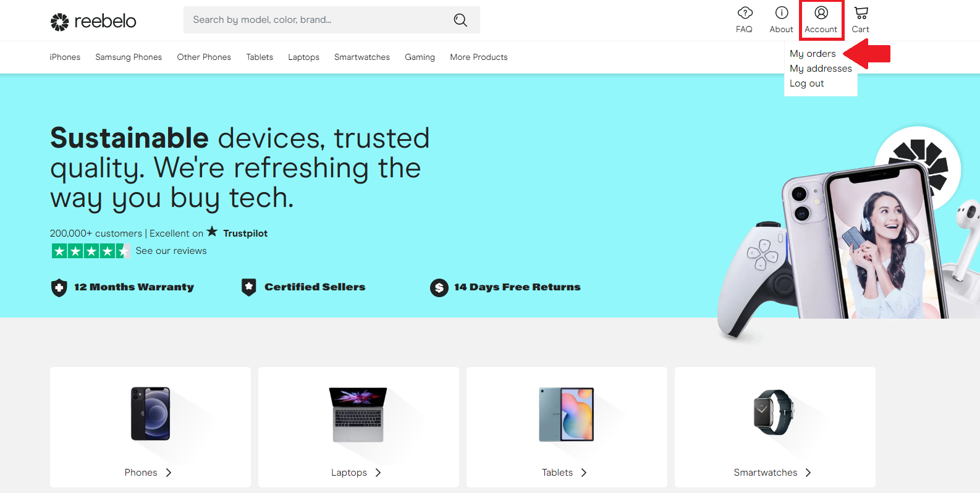Click the chevron beside Laptops card
This screenshot has height=493, width=980.
[x=378, y=473]
